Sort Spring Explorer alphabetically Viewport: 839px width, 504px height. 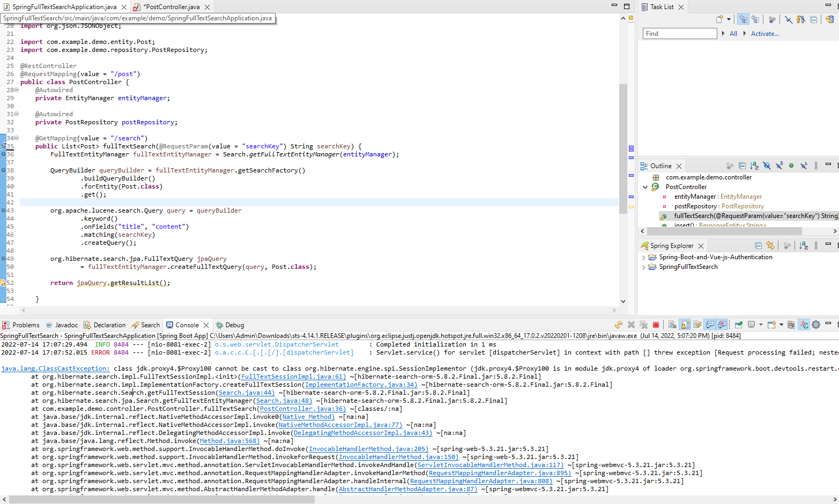coord(803,246)
